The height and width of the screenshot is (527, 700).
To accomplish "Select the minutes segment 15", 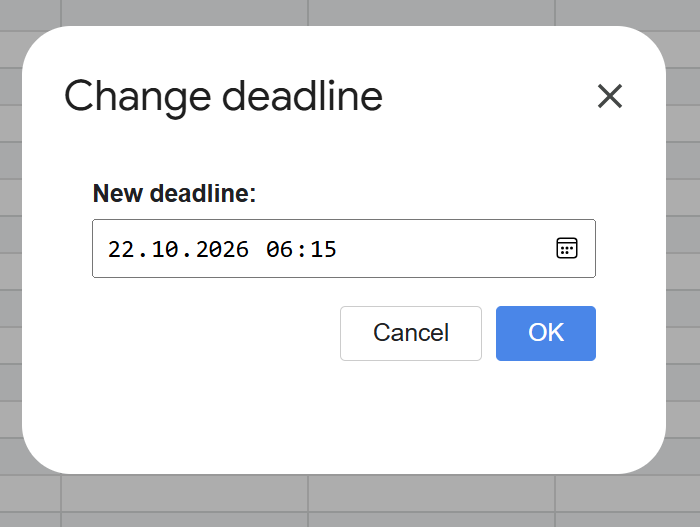I will (323, 249).
